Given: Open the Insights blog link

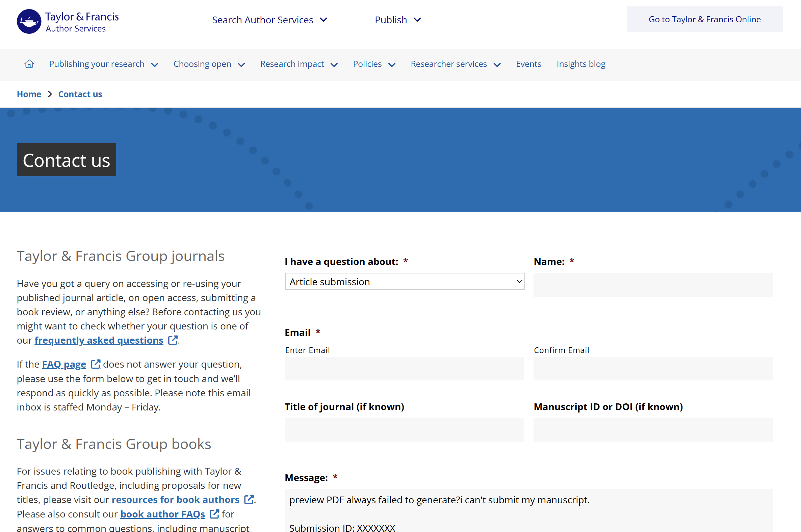Looking at the screenshot, I should pos(581,64).
